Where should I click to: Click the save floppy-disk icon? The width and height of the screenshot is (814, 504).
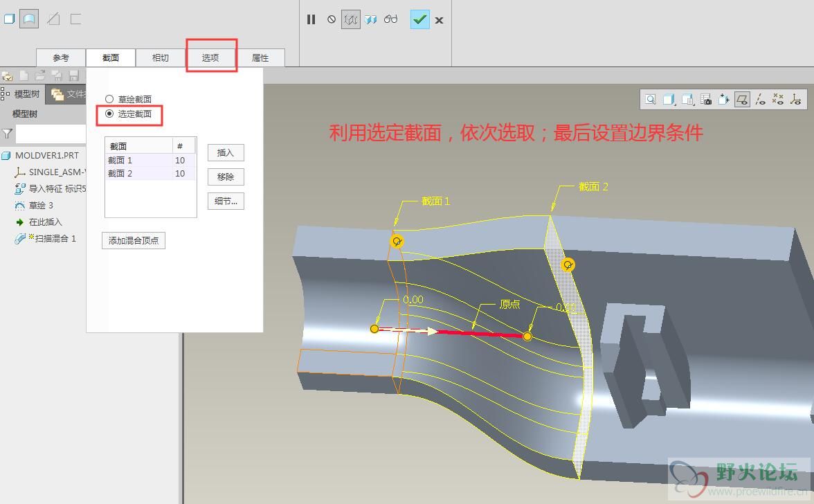pos(73,75)
